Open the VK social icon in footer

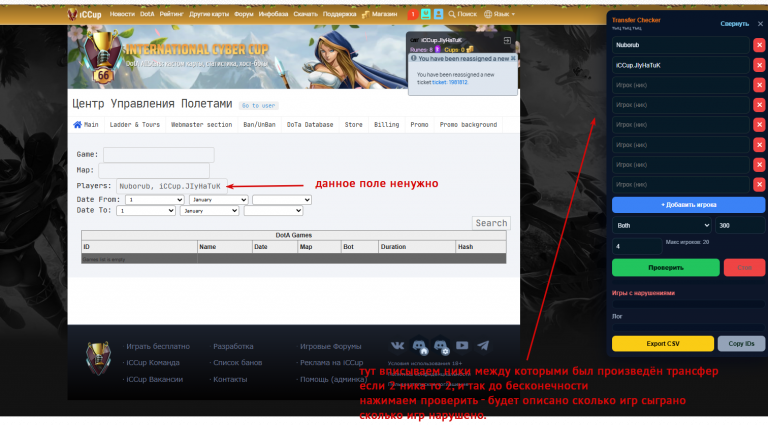[x=397, y=346]
